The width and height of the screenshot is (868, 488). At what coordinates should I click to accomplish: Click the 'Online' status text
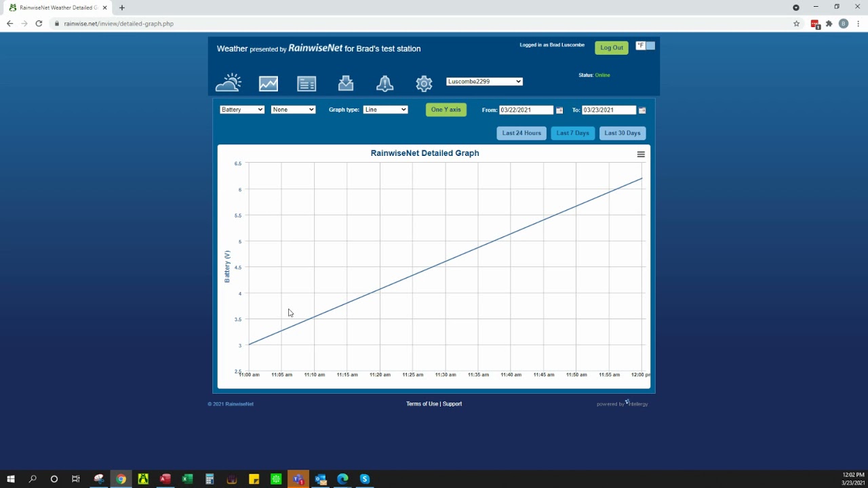click(x=602, y=75)
